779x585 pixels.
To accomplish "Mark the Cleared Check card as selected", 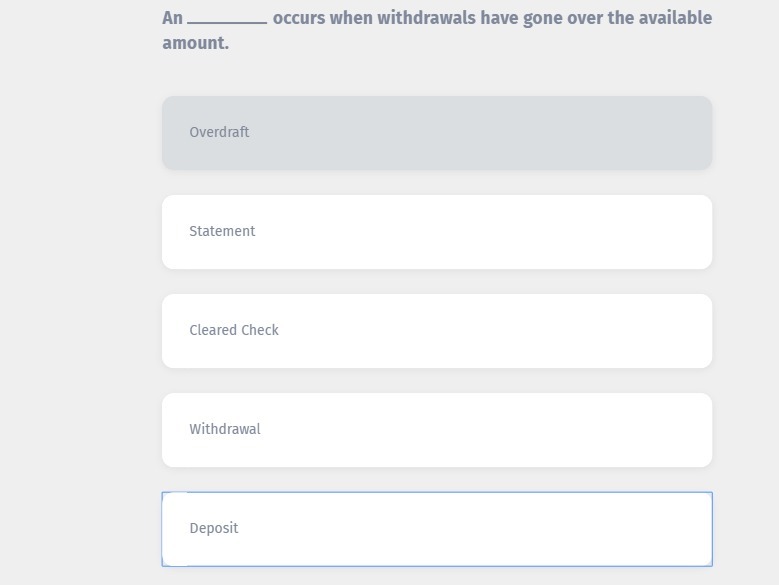I will click(436, 331).
